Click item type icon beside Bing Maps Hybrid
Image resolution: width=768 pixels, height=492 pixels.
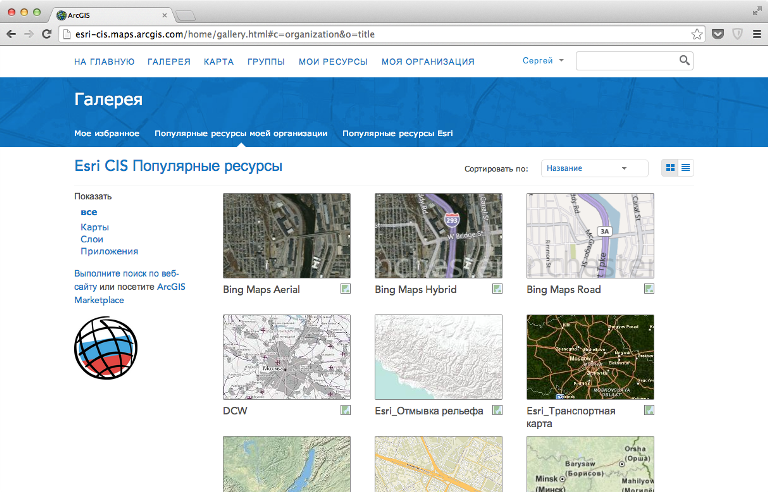[x=497, y=289]
